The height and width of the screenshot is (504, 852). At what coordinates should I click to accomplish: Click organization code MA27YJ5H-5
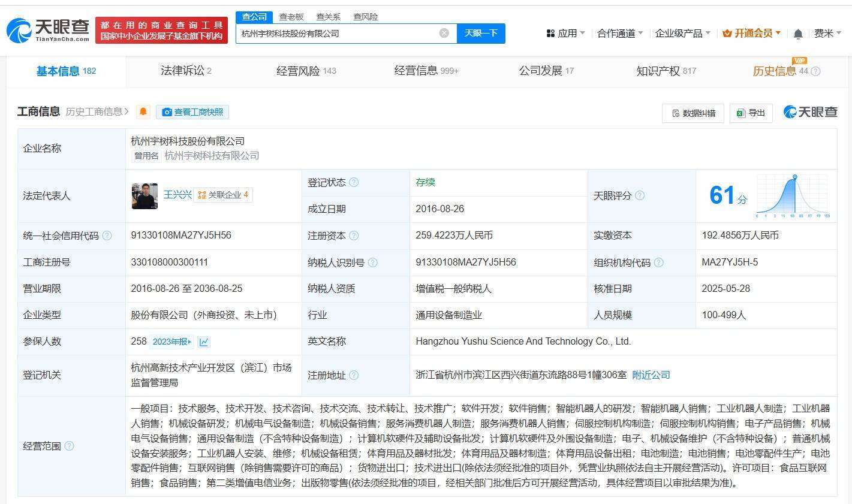click(x=730, y=262)
